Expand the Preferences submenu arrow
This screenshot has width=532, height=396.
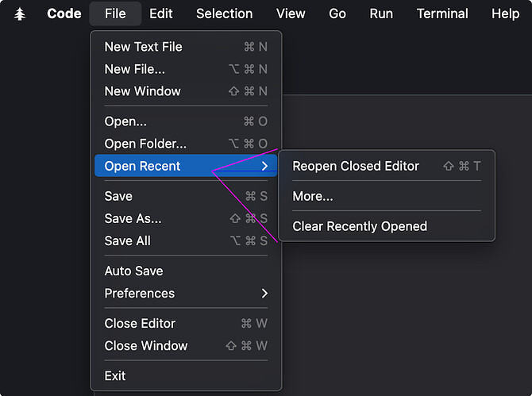264,294
